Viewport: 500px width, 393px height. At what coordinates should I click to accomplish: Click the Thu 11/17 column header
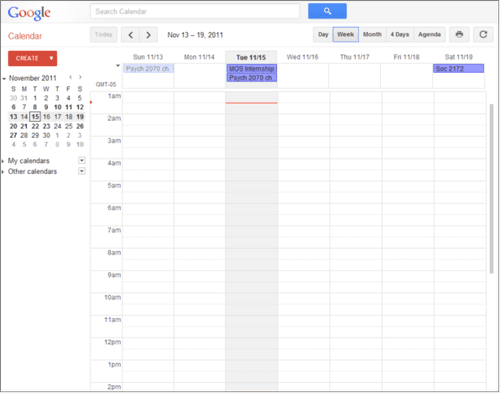tap(355, 57)
